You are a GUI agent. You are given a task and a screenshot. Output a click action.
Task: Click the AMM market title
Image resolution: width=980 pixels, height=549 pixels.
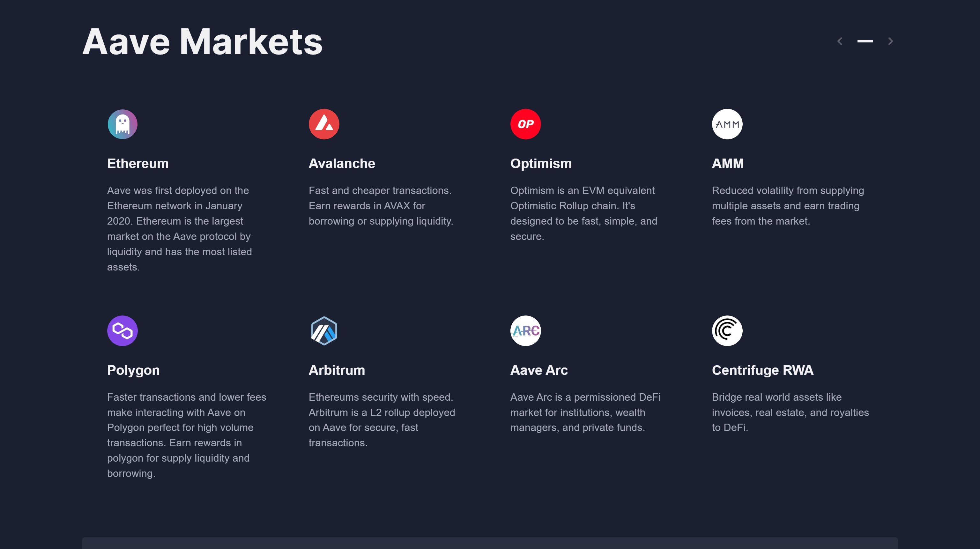(x=727, y=164)
